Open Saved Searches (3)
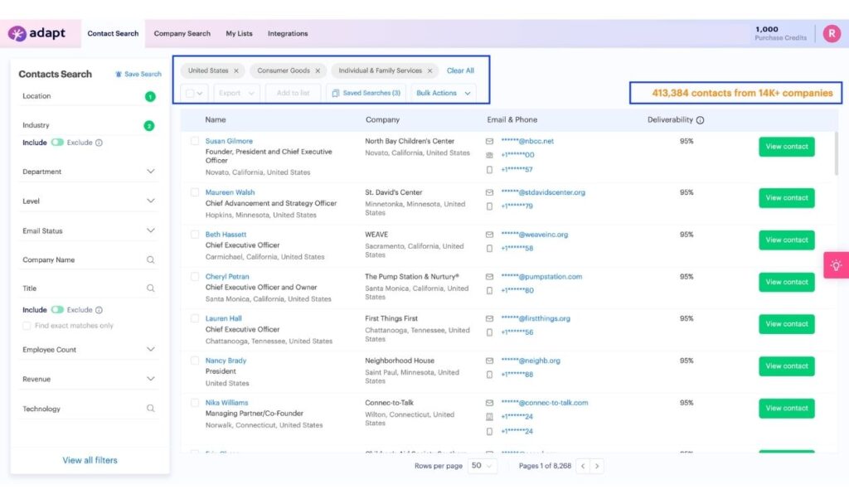Screen dimensions: 849x504 pyautogui.click(x=366, y=93)
